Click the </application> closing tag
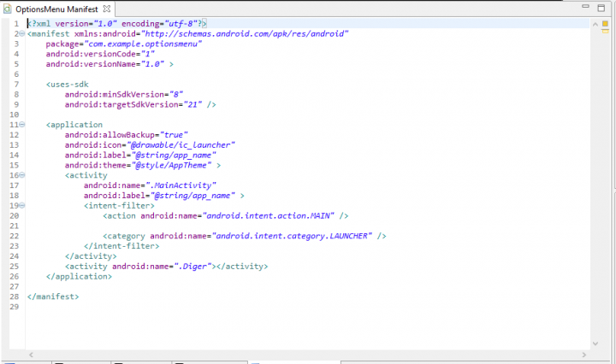The width and height of the screenshot is (616, 364). (x=79, y=277)
